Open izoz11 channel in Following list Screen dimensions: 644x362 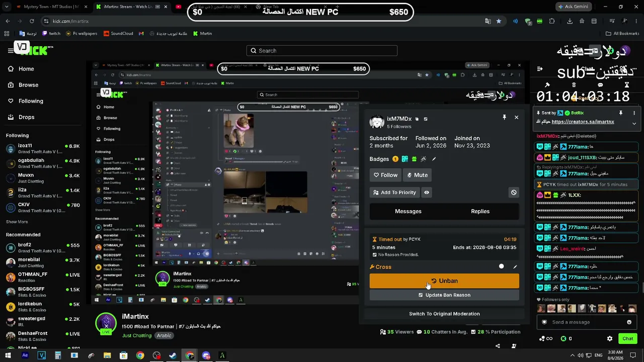click(43, 148)
